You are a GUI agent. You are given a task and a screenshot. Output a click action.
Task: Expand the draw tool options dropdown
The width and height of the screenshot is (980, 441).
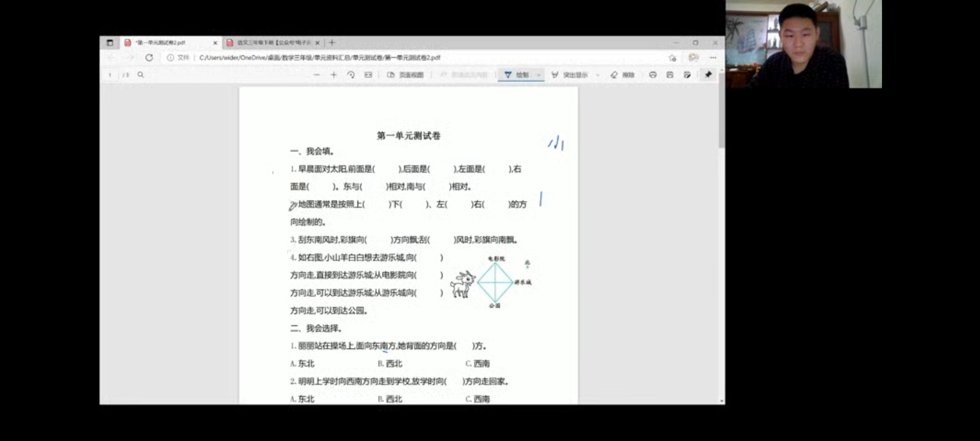pyautogui.click(x=539, y=75)
